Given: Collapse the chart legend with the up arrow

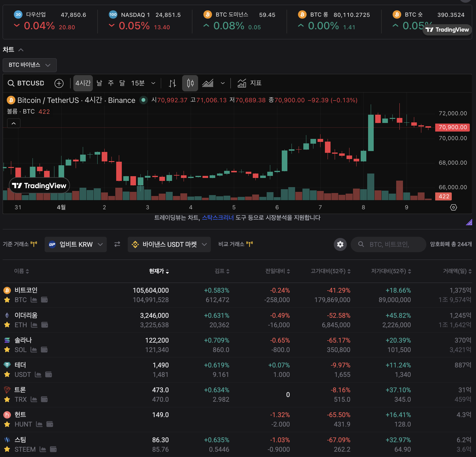Looking at the screenshot, I should [14, 123].
